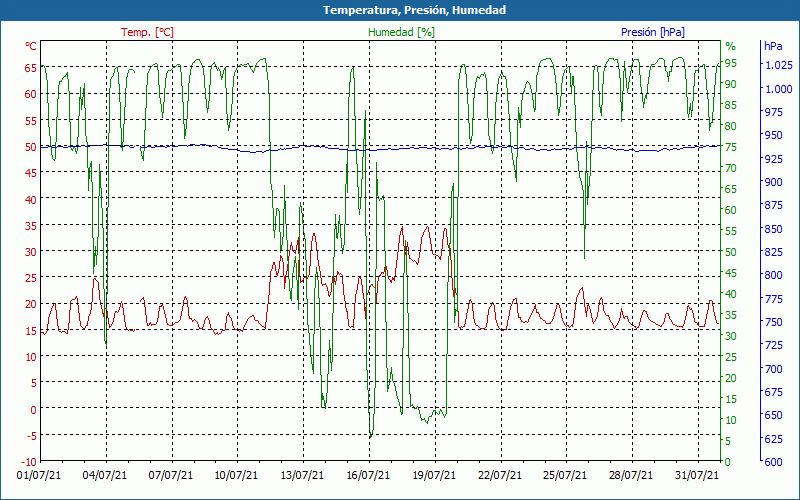
Task: Click the pressure axis value 600
Action: 773,462
